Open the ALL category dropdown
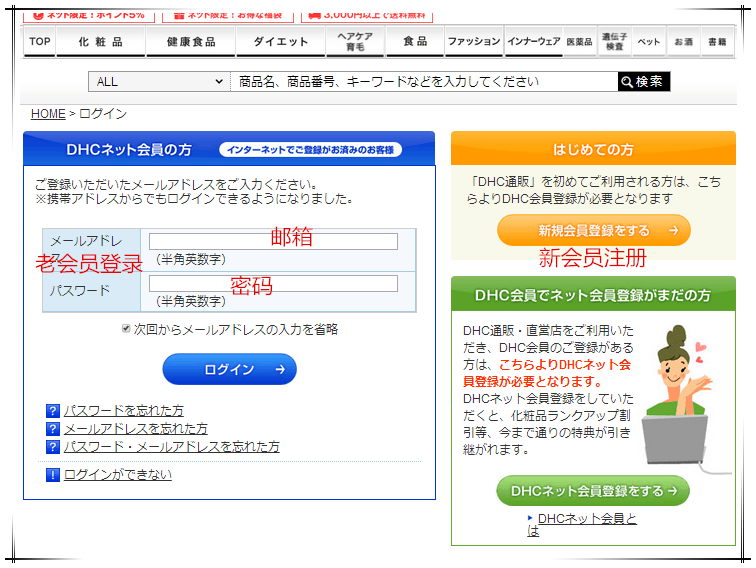The image size is (756, 568). coord(159,81)
